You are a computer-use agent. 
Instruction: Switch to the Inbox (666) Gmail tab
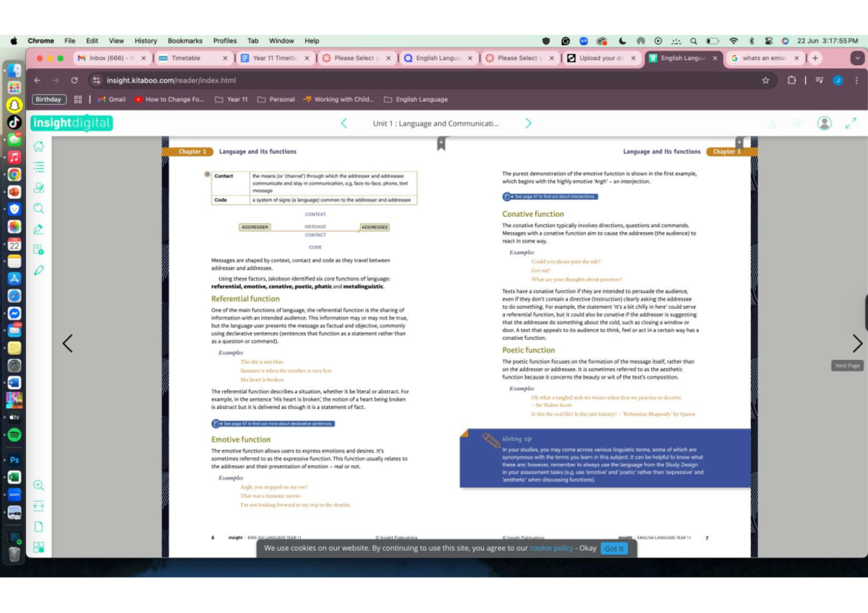pyautogui.click(x=111, y=58)
